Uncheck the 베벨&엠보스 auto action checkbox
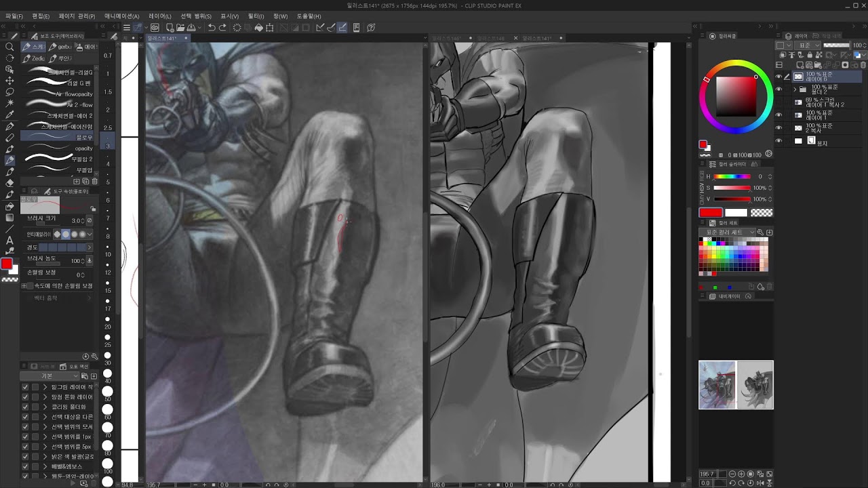 (25, 466)
